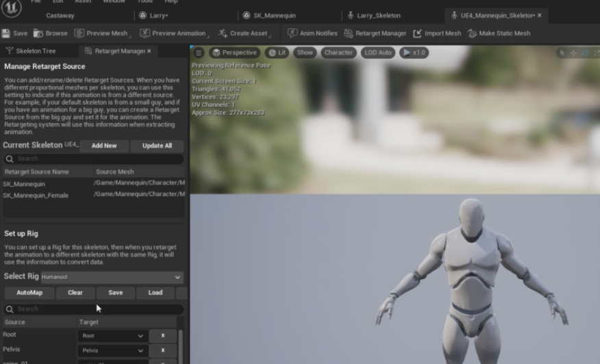Open Retarget Manager from the toolbar
The height and width of the screenshot is (364, 600).
[x=375, y=34]
